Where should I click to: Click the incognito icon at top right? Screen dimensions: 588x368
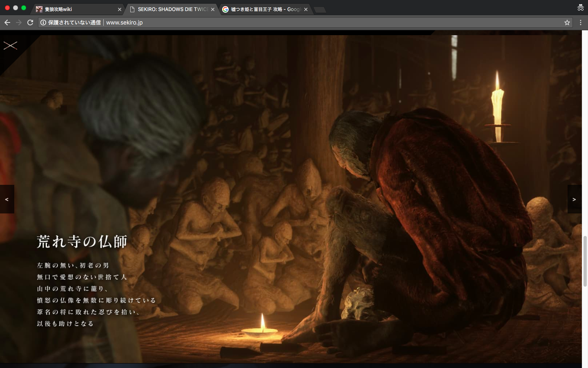pos(580,7)
